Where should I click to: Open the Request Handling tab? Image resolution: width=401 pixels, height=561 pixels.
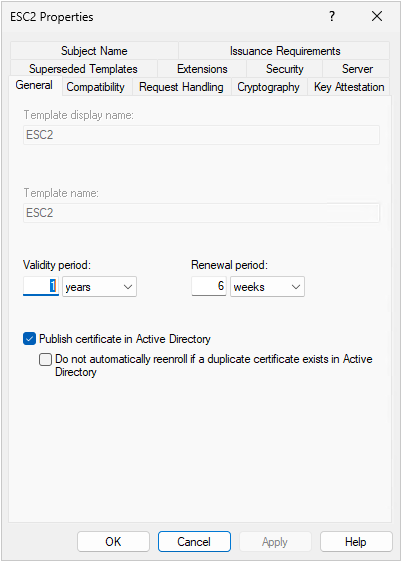181,87
